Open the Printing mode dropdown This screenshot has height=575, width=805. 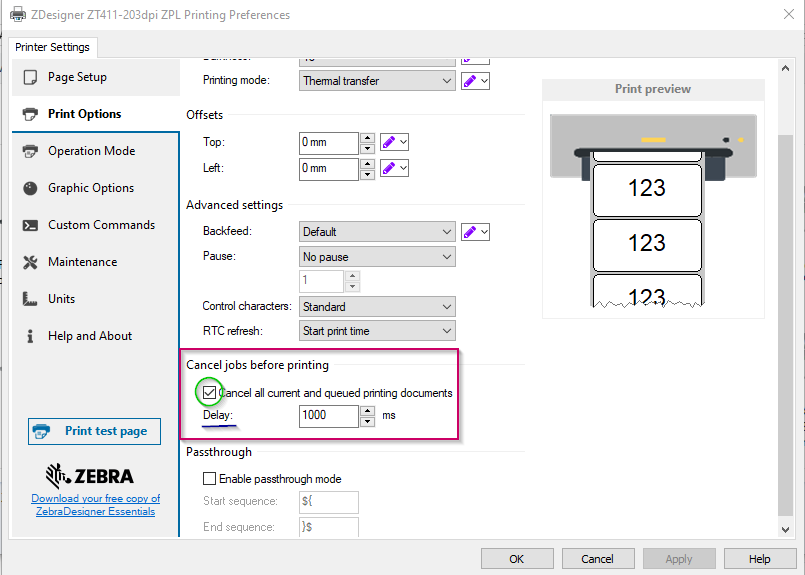(x=377, y=81)
